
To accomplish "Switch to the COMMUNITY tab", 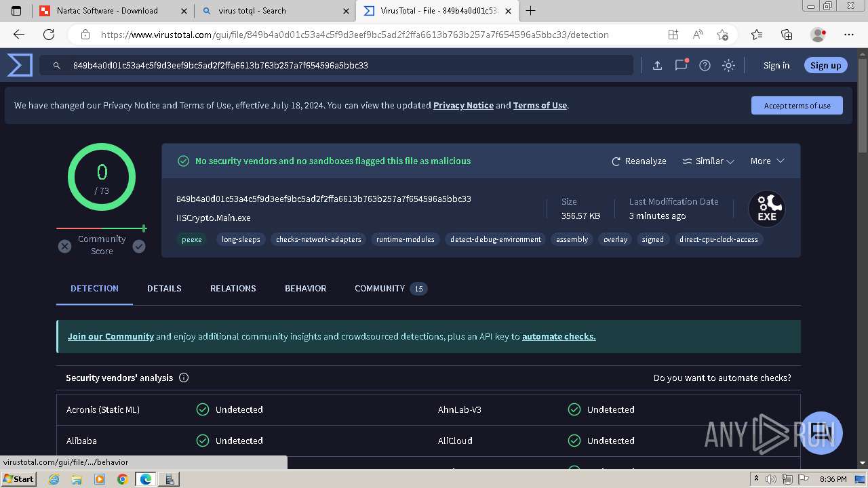I will [x=390, y=289].
